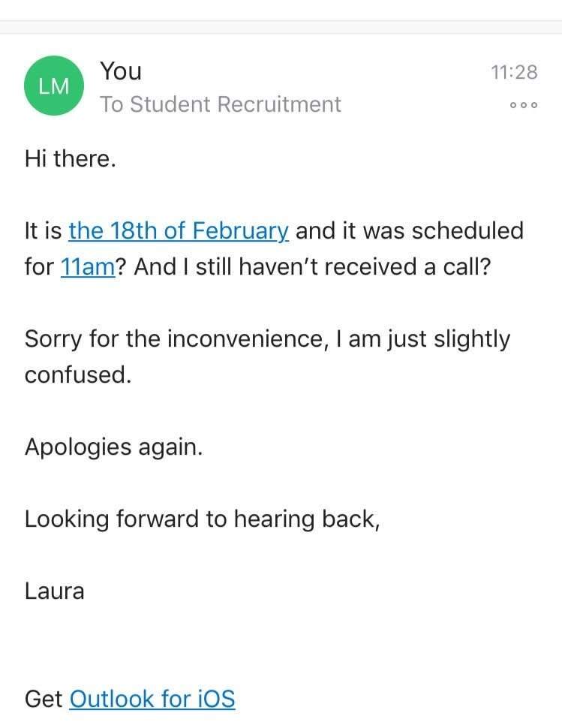Screen dimensions: 562x728
Task: Open the "the 18th of February" date link
Action: [x=178, y=230]
